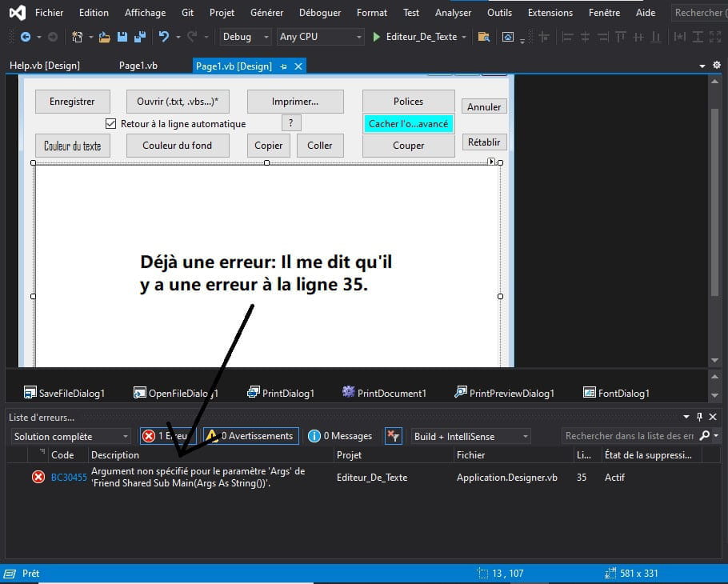This screenshot has width=728, height=584.
Task: Open the document tabs overflow dropdown arrow
Action: tap(702, 66)
